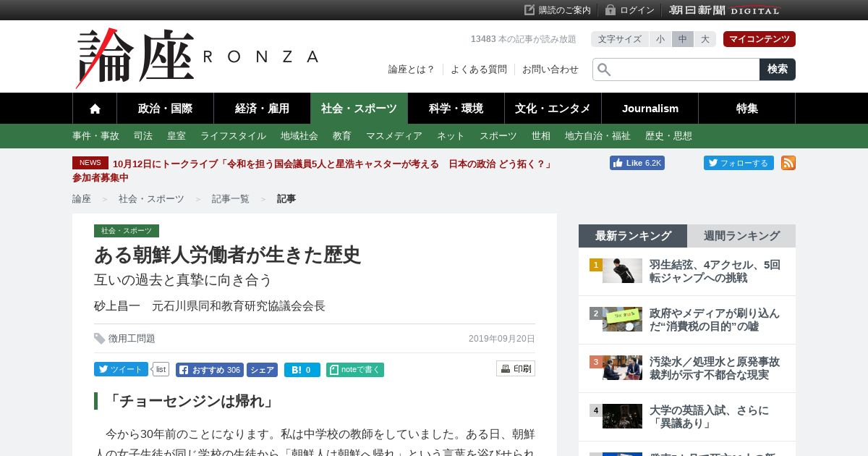
Task: Select 地域社会 subcategory
Action: (x=299, y=136)
